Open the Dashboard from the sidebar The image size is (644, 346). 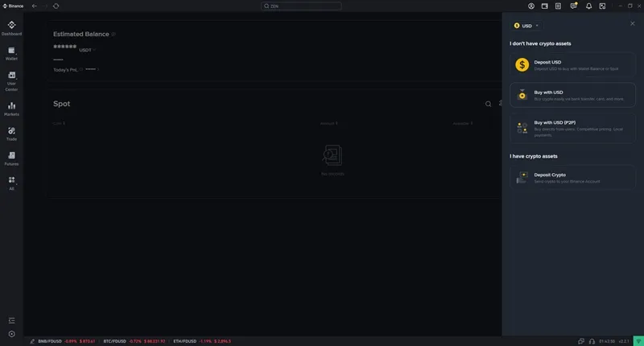coord(11,28)
